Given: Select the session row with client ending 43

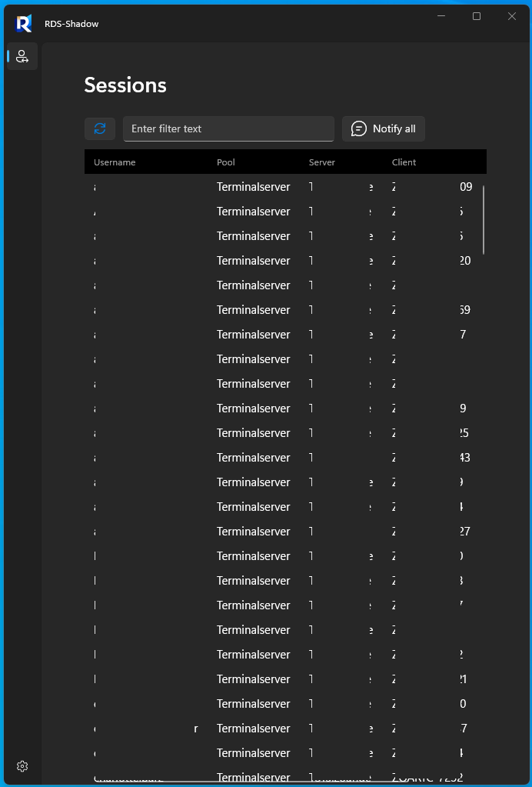Looking at the screenshot, I should [284, 457].
